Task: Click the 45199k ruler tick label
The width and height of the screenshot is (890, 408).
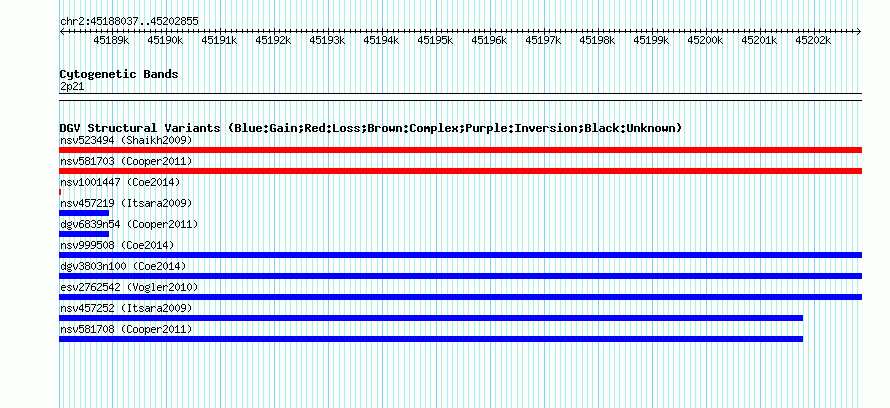Action: point(652,40)
